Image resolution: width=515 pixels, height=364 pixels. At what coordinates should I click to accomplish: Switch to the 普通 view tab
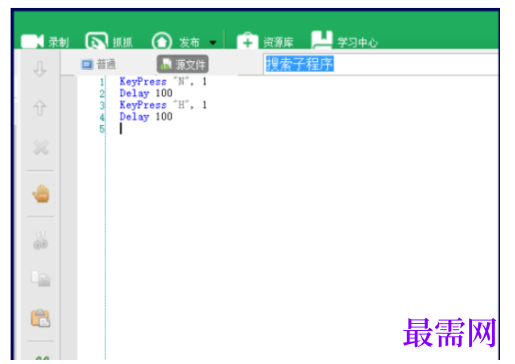click(x=99, y=64)
